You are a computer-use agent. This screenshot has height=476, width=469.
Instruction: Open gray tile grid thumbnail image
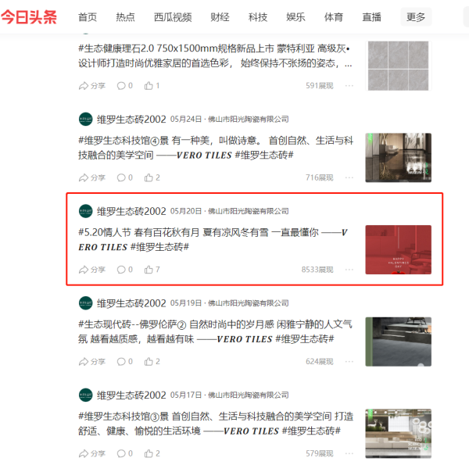tap(399, 66)
